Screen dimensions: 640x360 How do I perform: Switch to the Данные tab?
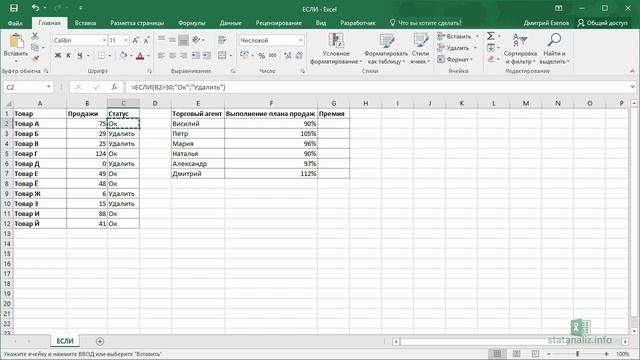tap(231, 23)
